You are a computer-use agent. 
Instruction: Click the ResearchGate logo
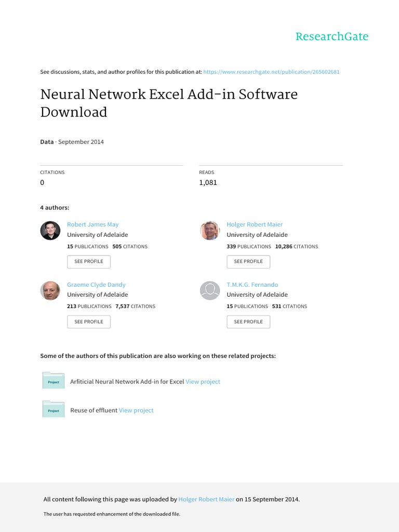point(331,36)
